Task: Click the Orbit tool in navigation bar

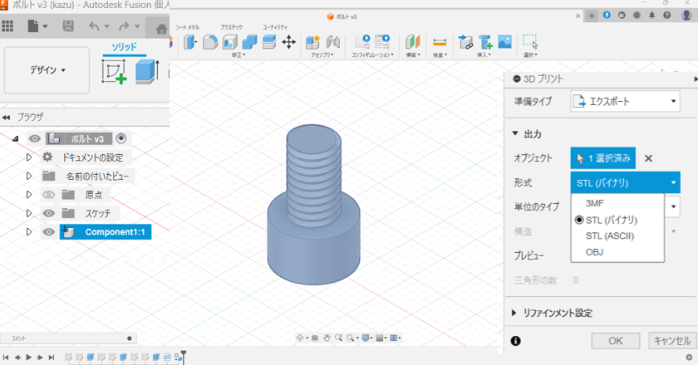Action: click(300, 338)
